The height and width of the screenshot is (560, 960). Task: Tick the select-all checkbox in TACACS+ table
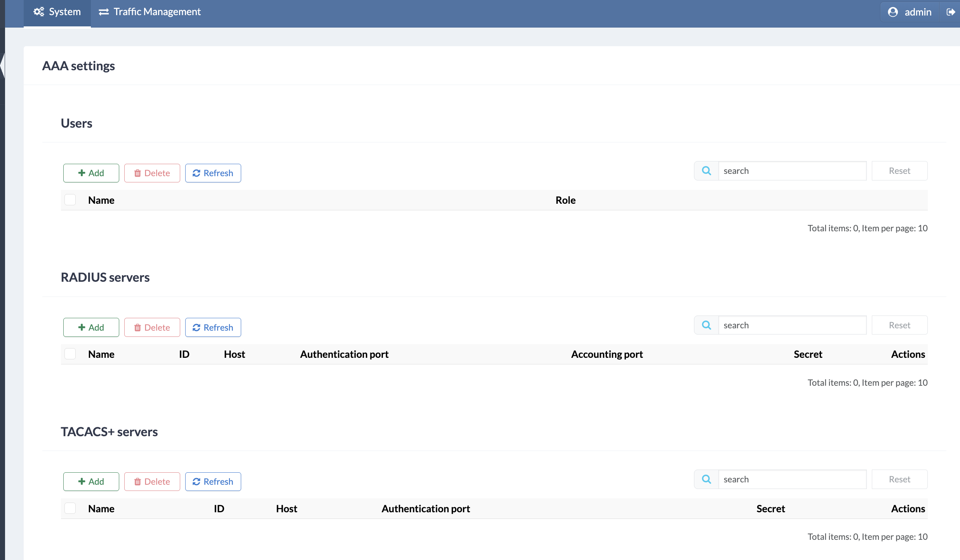coord(70,508)
